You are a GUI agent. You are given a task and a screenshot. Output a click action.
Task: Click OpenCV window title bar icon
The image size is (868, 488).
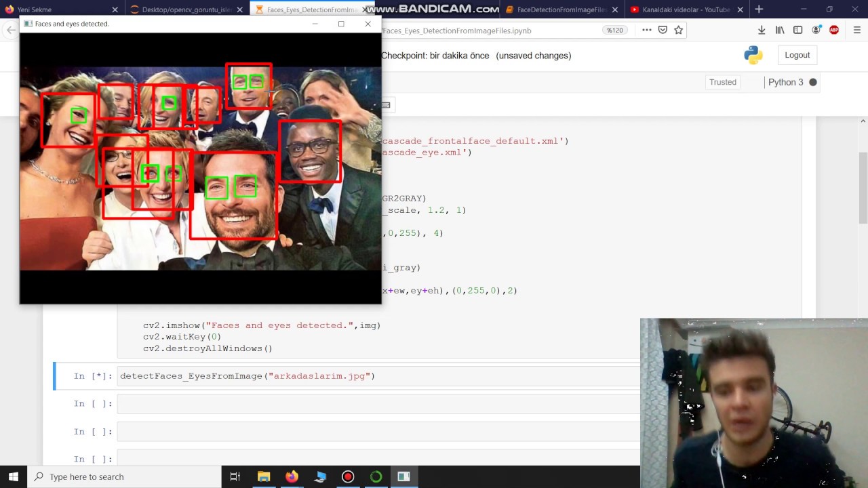point(28,24)
